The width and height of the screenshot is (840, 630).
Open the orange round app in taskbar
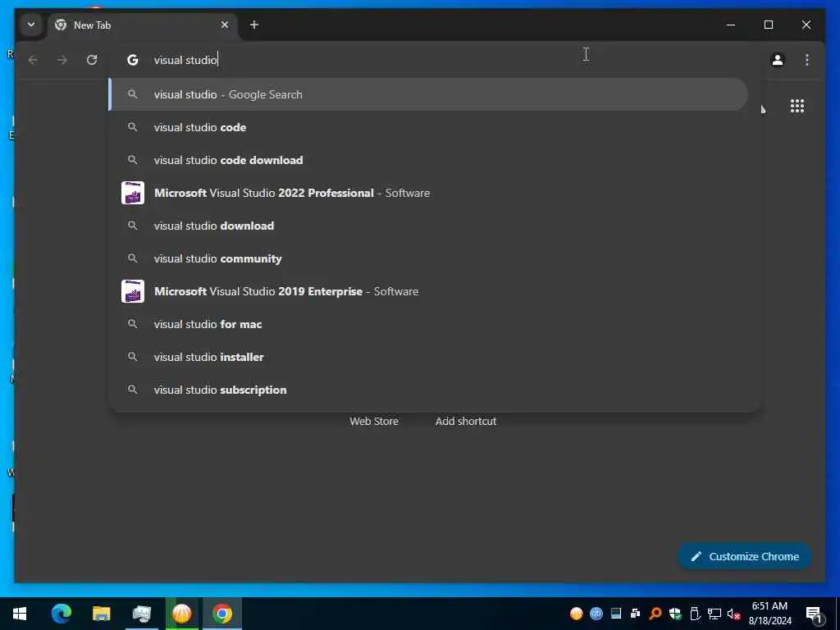(181, 614)
